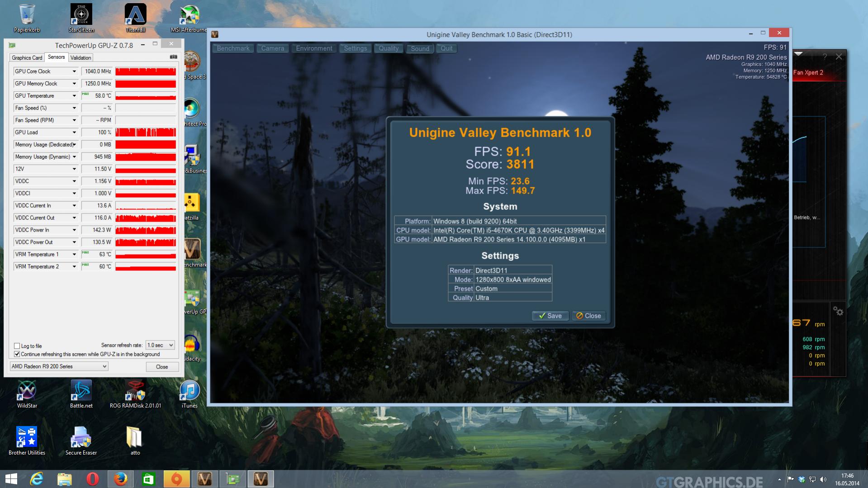
Task: Click the volume icon in system tray
Action: pos(823,479)
